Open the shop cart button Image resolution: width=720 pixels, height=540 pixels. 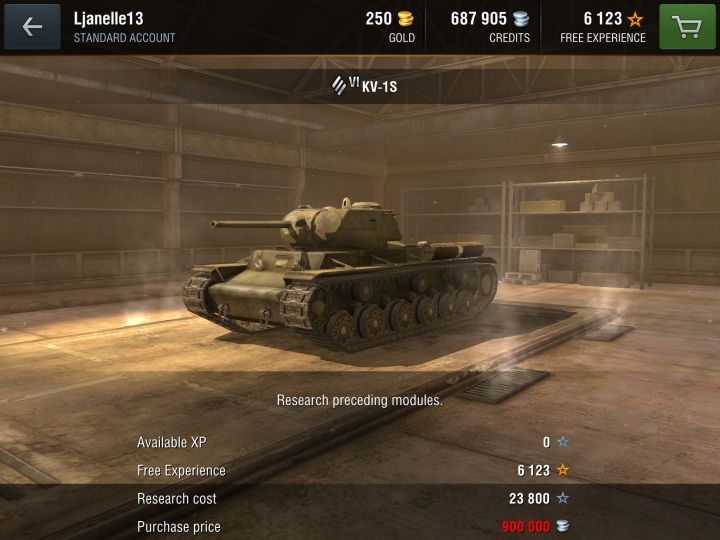tap(687, 27)
